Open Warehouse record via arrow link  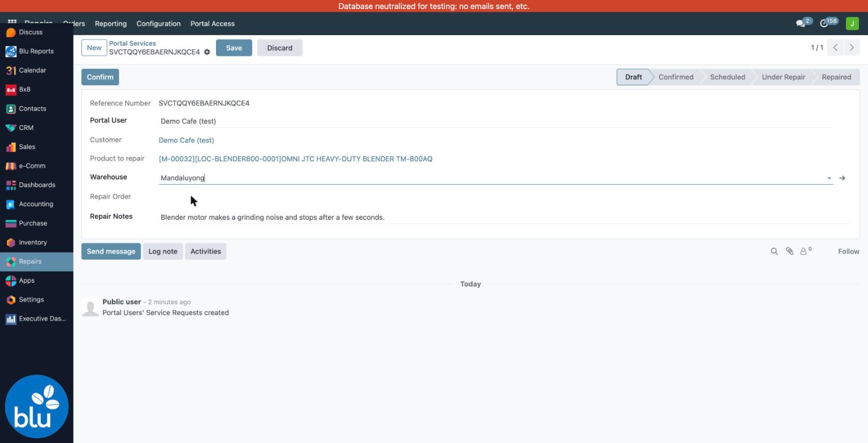[842, 178]
